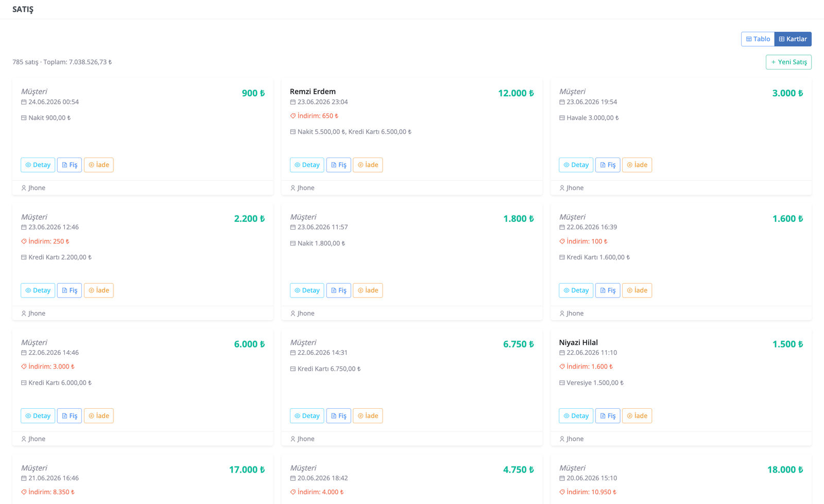Click İade on Niyazi Hilal sale
824x504 pixels.
(637, 416)
